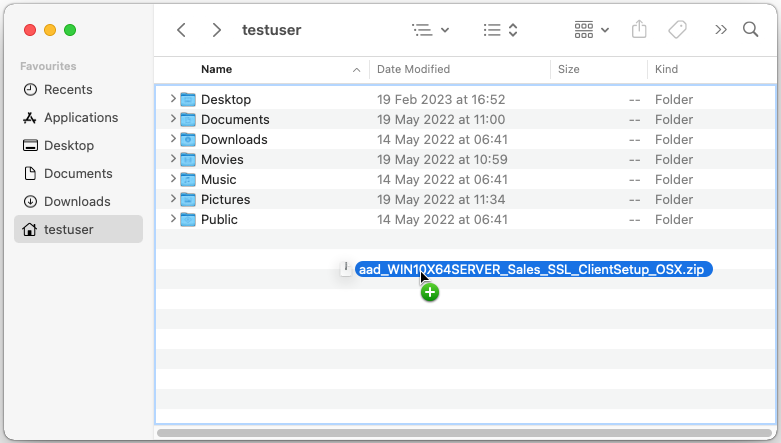Viewport: 781px width, 443px height.
Task: Select Downloads in the sidebar
Action: (x=77, y=201)
